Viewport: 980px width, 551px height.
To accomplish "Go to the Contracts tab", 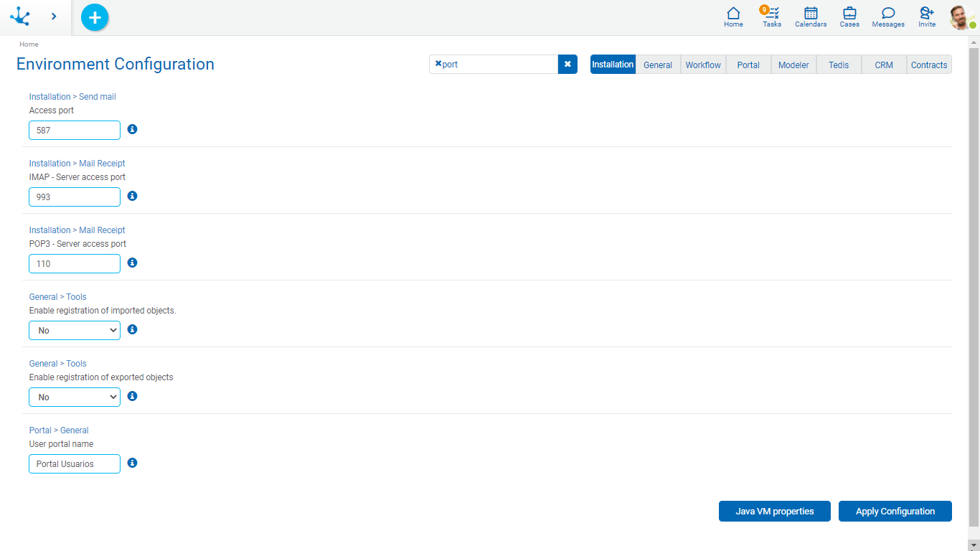I will pyautogui.click(x=929, y=65).
